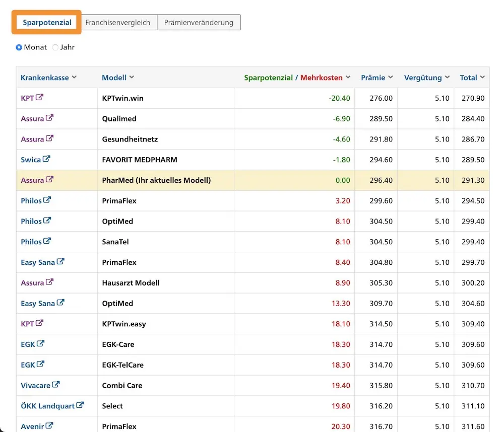
Task: Click the external link icon in Assura Gesundheitnetz row
Action: coord(49,138)
